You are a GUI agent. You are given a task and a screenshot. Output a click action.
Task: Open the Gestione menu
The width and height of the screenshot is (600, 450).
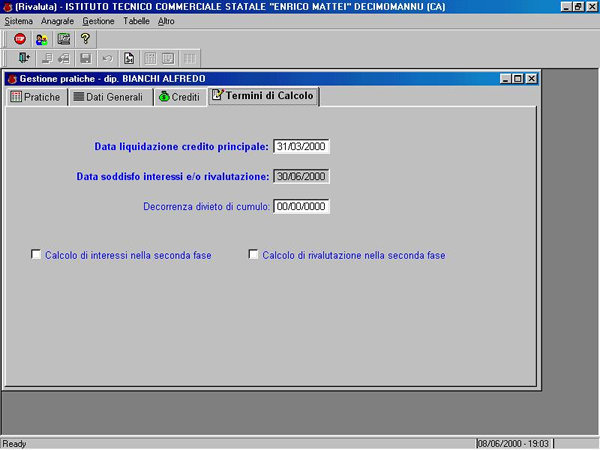coord(98,21)
